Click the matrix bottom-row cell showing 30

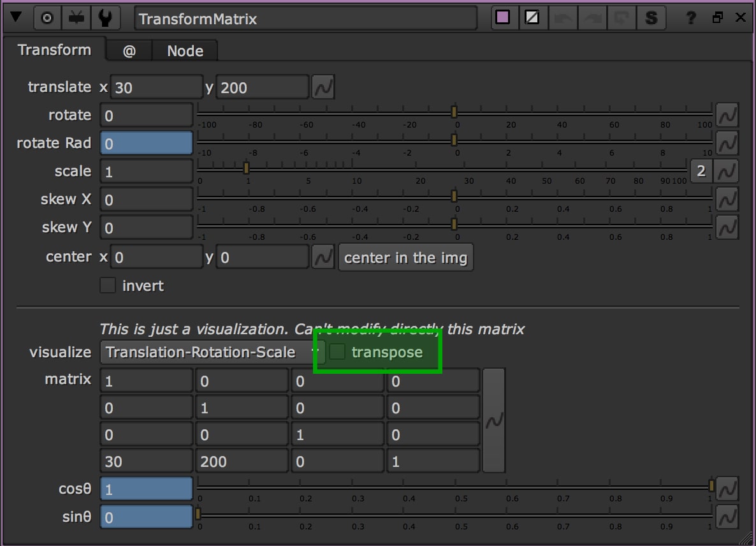click(x=146, y=461)
